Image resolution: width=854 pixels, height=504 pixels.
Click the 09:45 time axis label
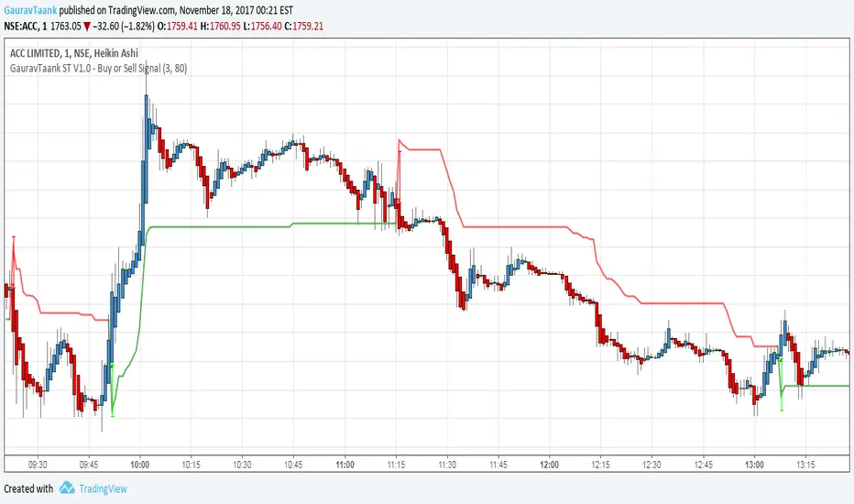point(89,465)
